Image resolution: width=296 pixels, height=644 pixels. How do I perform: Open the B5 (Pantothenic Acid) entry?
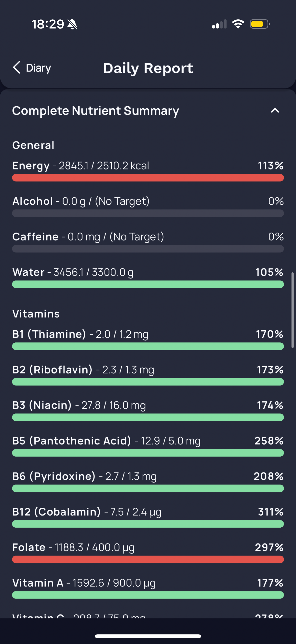pos(148,446)
